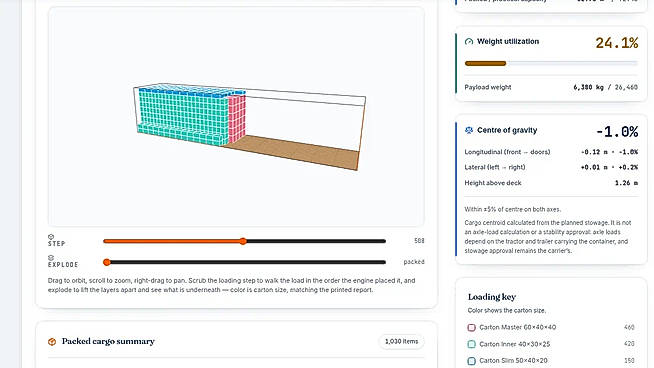654x368 pixels.
Task: Click the Longitudinal (front → doors) row label
Action: pyautogui.click(x=507, y=152)
